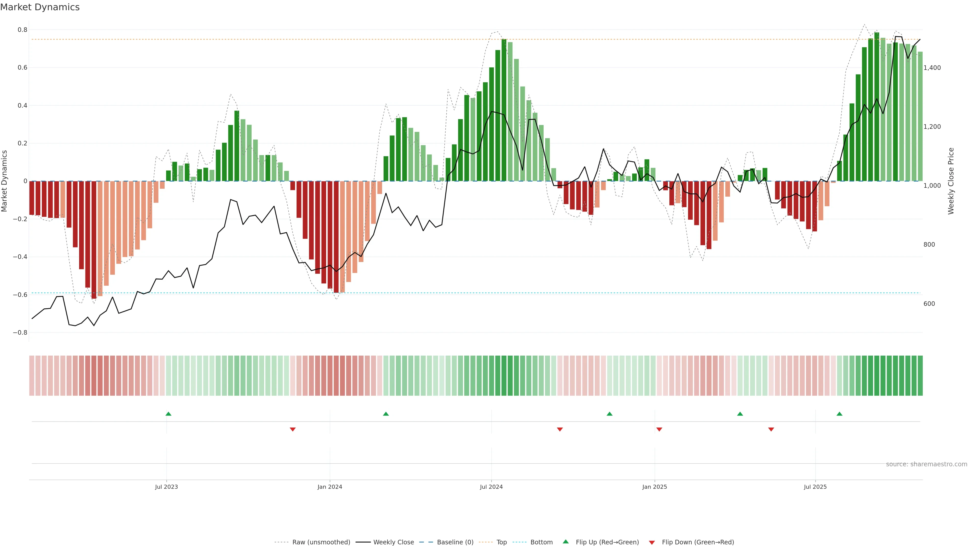Screen dimensions: 980x551
Task: Select the flip-down marker just after Jan 2025
Action: [659, 429]
